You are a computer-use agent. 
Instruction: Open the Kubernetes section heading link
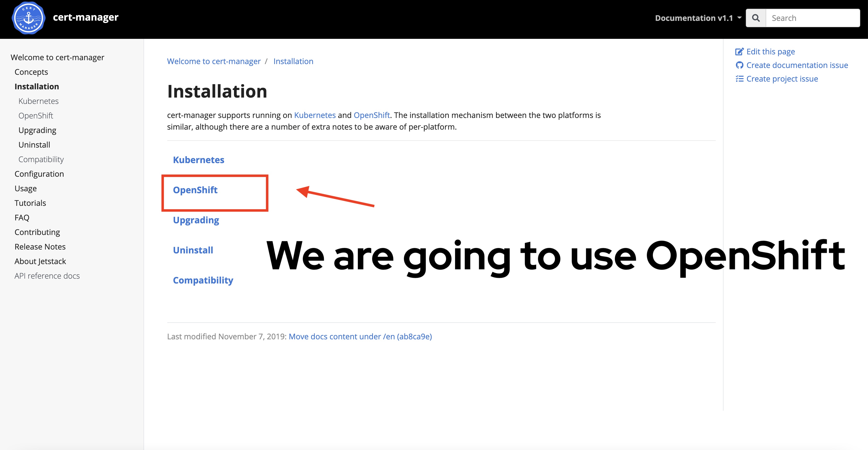(199, 159)
